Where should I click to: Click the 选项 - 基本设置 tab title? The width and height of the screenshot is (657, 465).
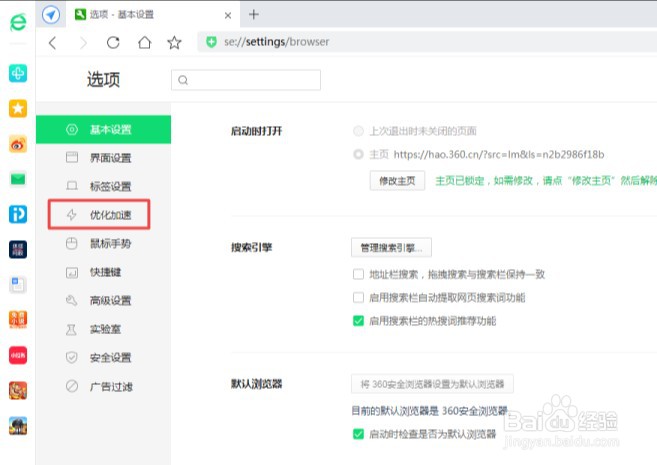point(122,15)
